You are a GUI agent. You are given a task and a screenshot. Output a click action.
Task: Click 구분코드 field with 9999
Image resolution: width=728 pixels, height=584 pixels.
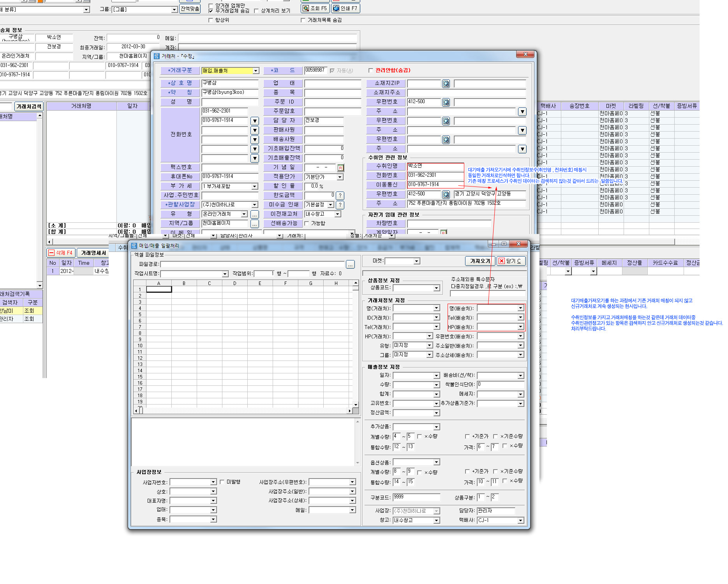416,497
